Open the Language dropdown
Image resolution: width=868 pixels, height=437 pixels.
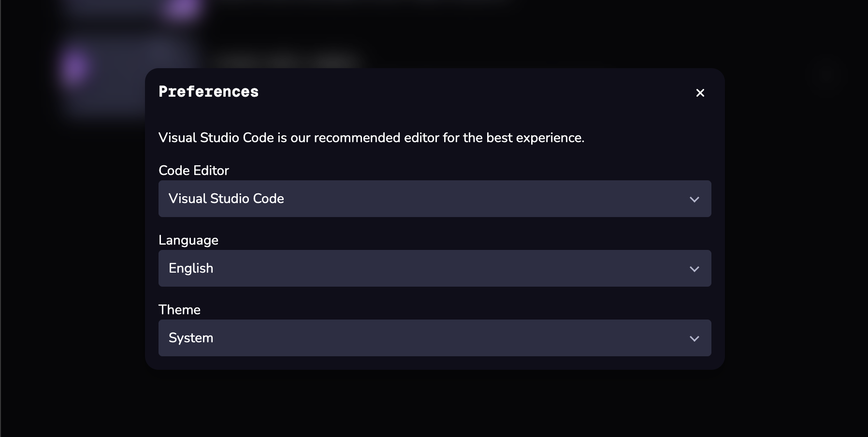tap(434, 268)
